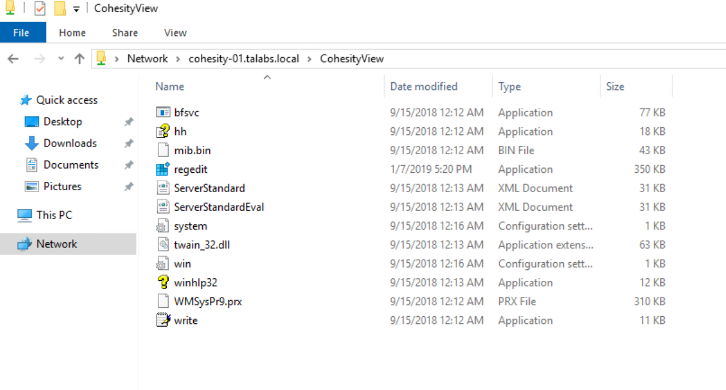Screen dimensions: 726x390
Task: Click the 350 KB size cell
Action: click(650, 170)
